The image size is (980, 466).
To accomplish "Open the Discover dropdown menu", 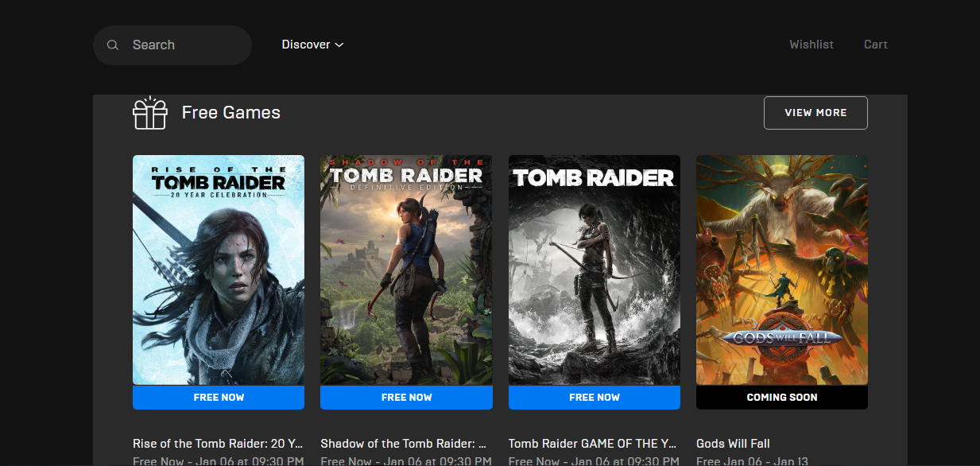I will click(x=312, y=45).
